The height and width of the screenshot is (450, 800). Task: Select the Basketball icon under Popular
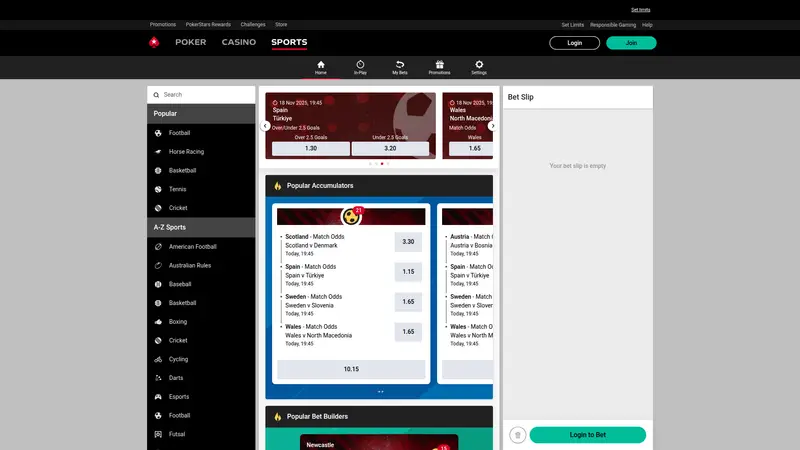coord(158,170)
